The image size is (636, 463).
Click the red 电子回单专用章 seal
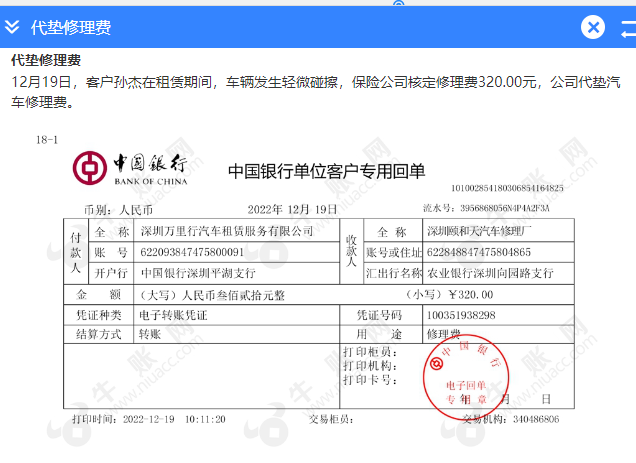(466, 377)
